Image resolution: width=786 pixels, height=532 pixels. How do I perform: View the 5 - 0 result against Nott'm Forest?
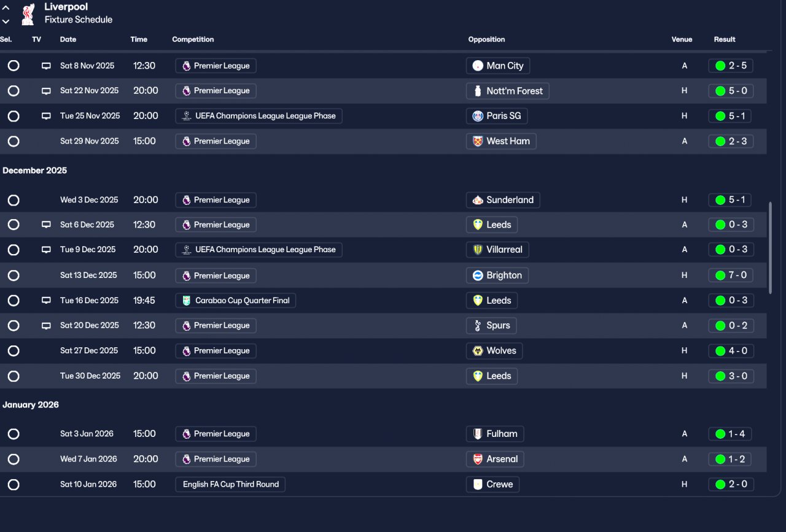pos(731,91)
